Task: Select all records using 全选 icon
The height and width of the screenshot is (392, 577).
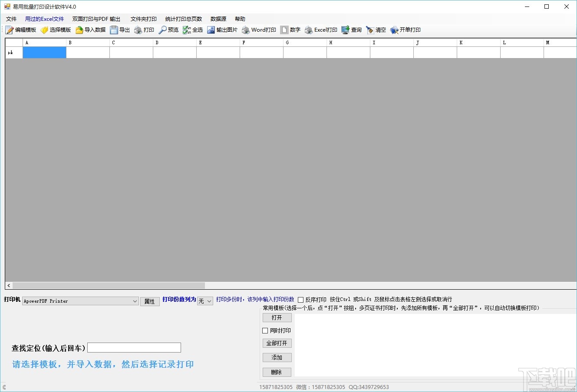Action: coord(193,30)
